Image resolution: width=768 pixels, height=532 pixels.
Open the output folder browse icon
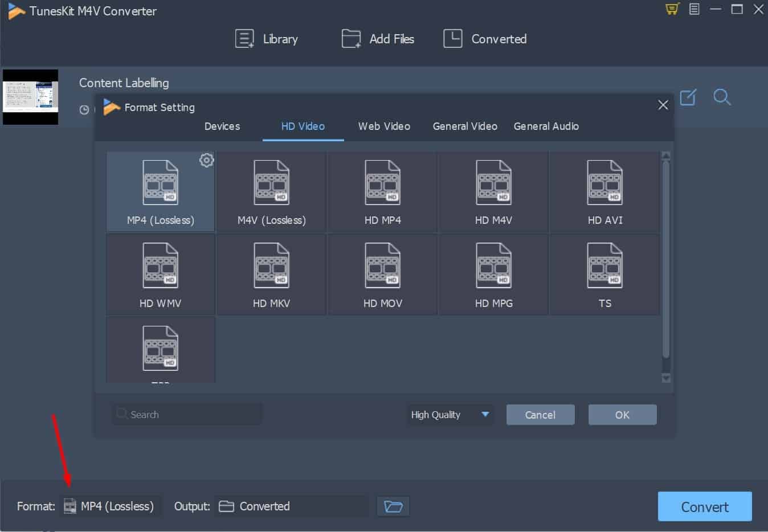click(x=393, y=506)
